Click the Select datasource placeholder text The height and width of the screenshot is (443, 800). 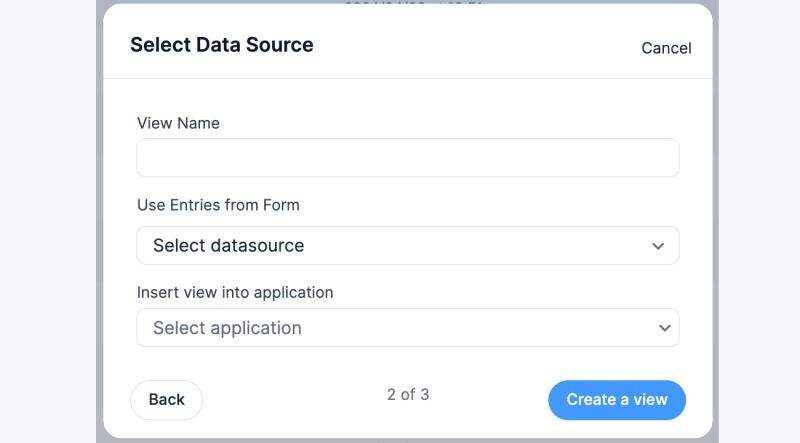[x=228, y=245]
